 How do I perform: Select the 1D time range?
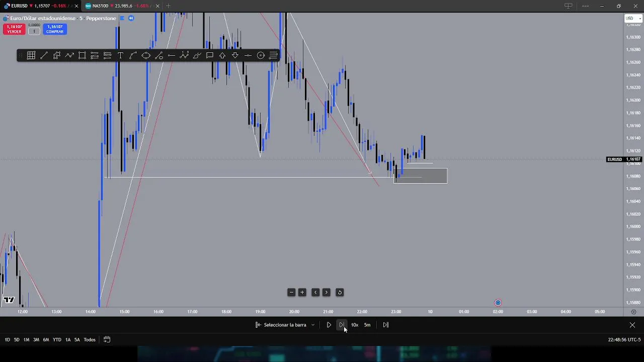[7, 339]
